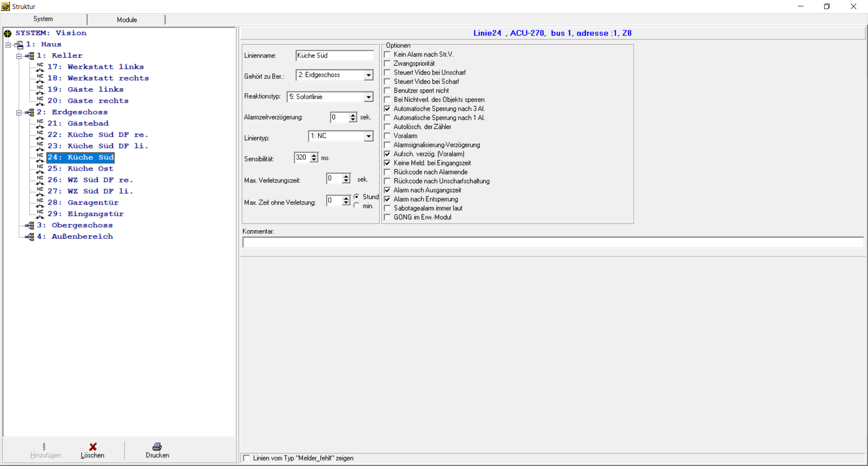Click the Drucken printer icon
Screen dimensions: 868x466
pyautogui.click(x=157, y=447)
